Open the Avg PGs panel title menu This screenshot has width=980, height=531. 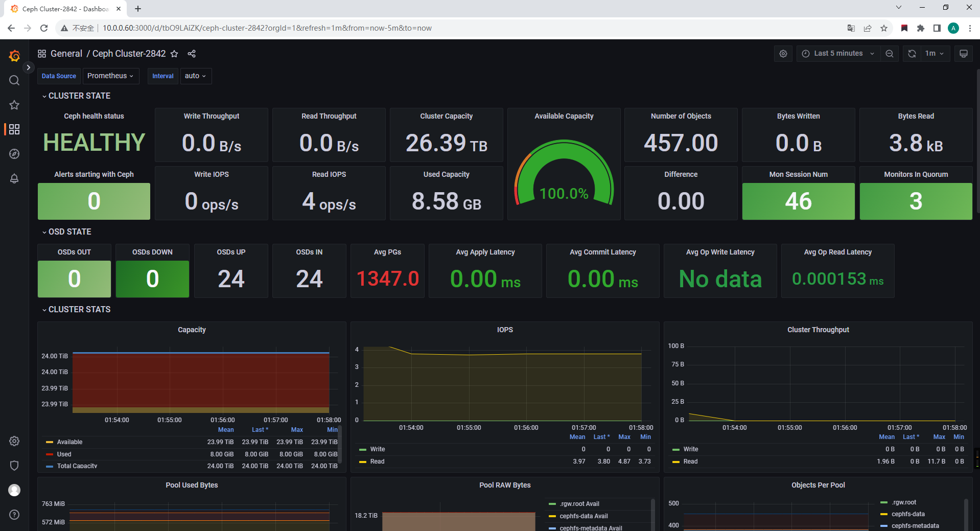(387, 252)
